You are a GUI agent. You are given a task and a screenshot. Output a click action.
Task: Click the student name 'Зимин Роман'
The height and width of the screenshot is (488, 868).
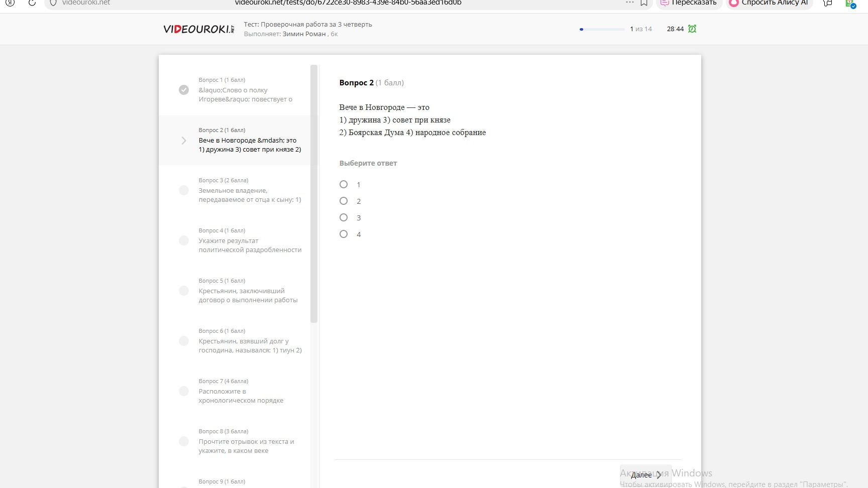click(x=304, y=34)
